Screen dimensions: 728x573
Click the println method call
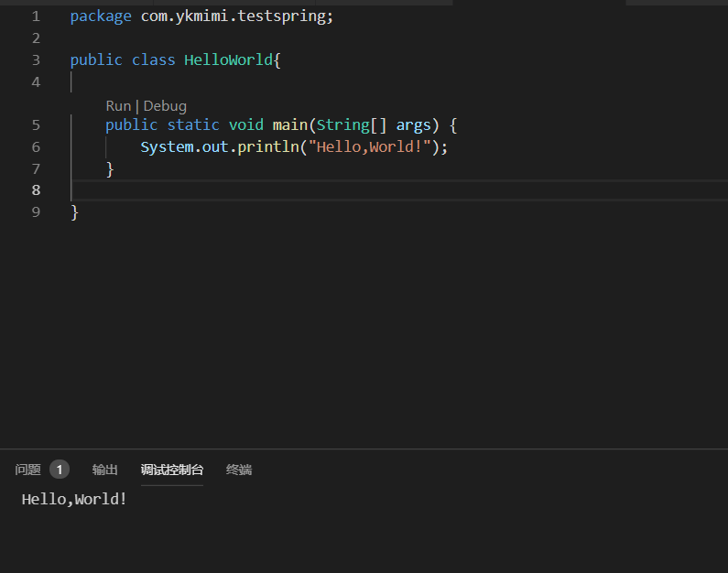click(268, 147)
